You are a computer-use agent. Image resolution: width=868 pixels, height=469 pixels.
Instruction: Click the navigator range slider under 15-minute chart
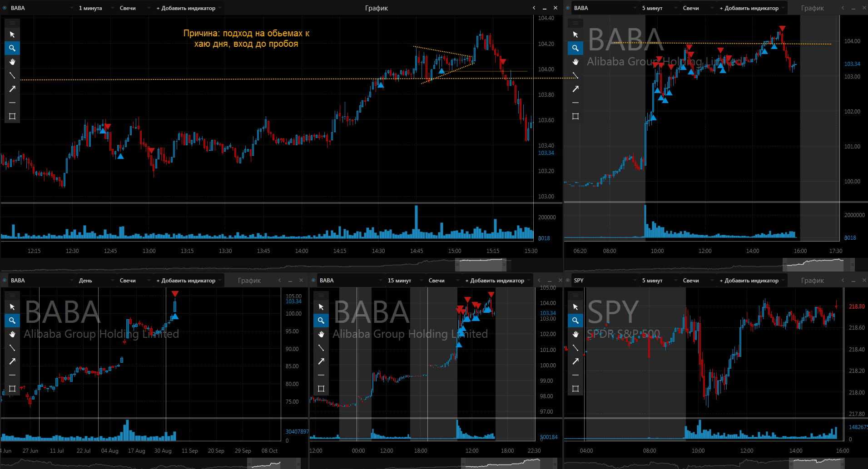(x=509, y=463)
